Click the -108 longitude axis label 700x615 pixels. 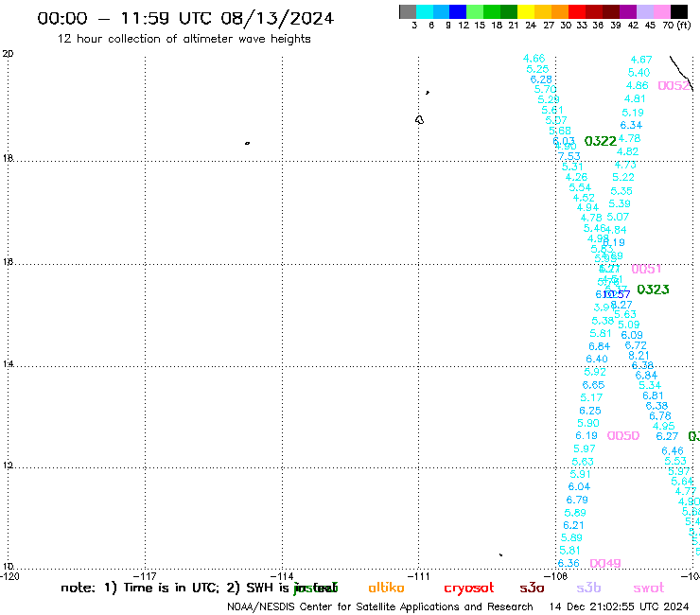tap(556, 576)
